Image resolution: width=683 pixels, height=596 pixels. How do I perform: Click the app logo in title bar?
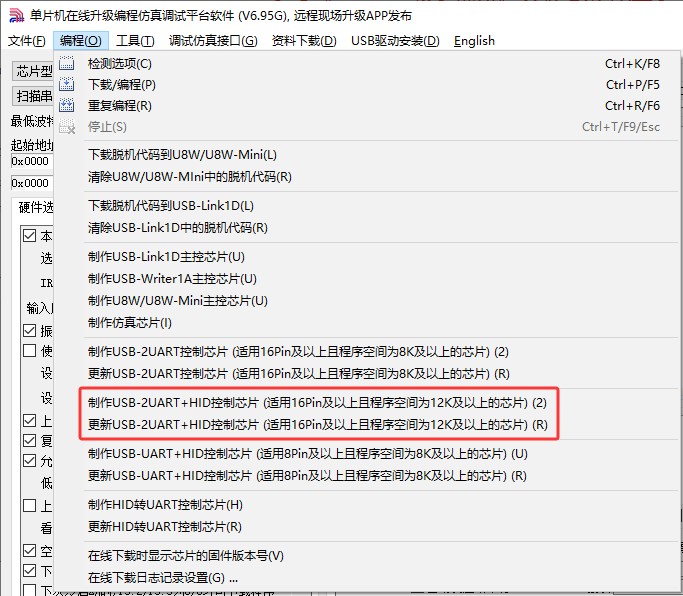click(17, 16)
